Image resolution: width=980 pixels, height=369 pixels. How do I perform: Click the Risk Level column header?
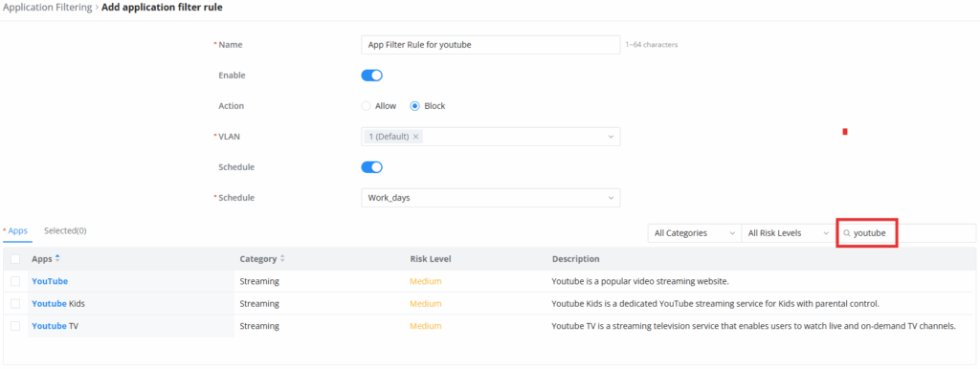pos(431,259)
